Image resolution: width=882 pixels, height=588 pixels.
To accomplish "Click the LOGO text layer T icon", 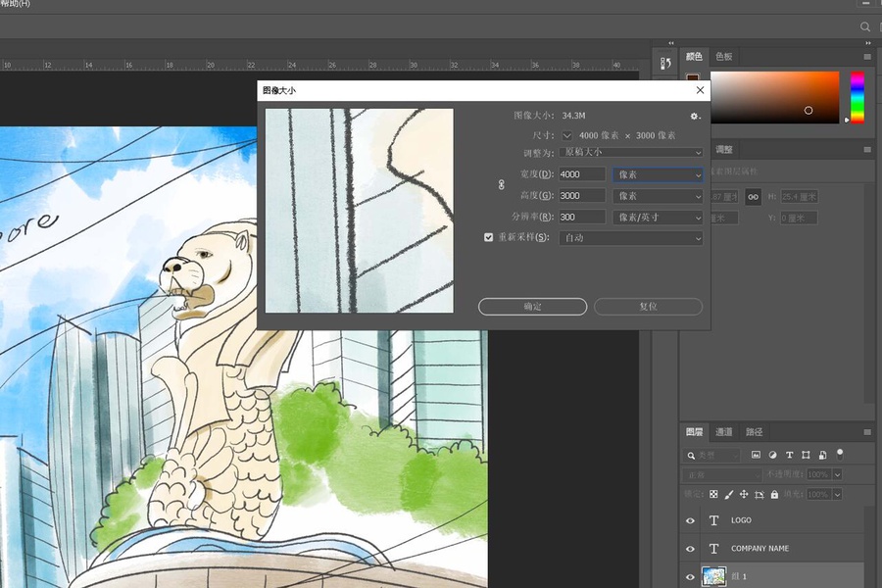I will pos(713,520).
